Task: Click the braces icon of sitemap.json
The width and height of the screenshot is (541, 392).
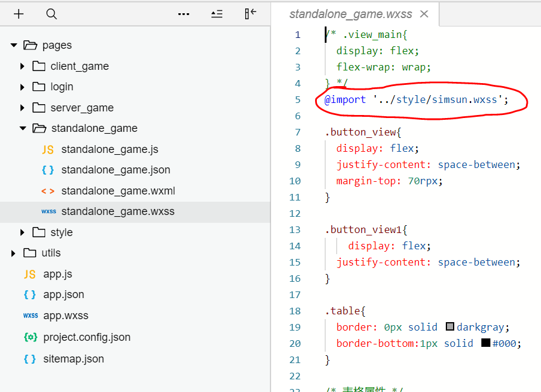Action: point(30,359)
